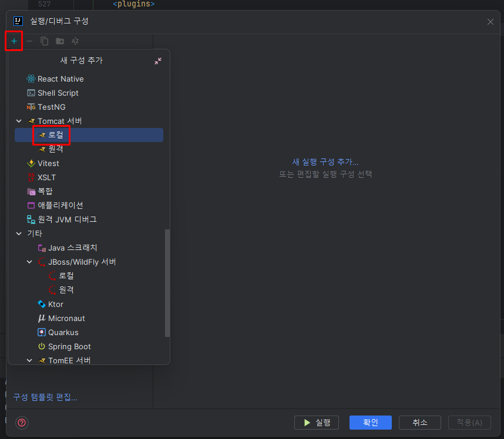Select Spring Boot configuration type
504x439 pixels.
click(69, 346)
